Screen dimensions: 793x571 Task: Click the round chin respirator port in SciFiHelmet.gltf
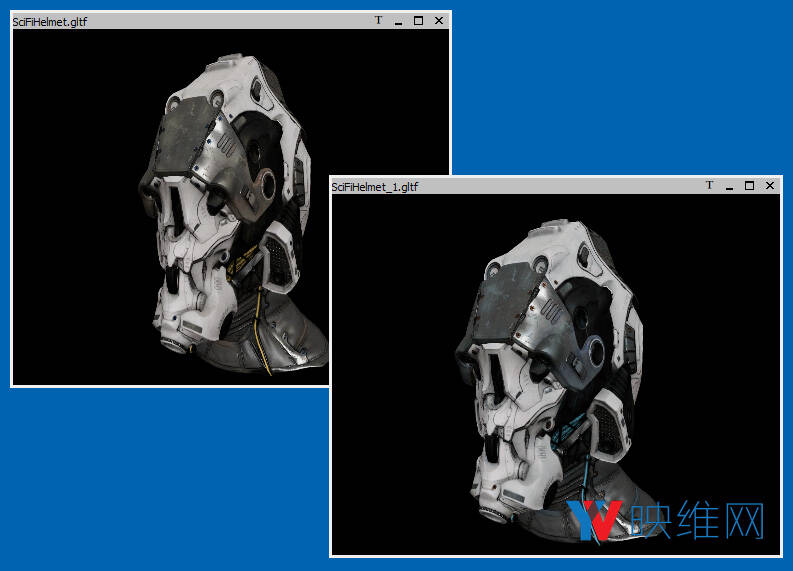point(172,347)
